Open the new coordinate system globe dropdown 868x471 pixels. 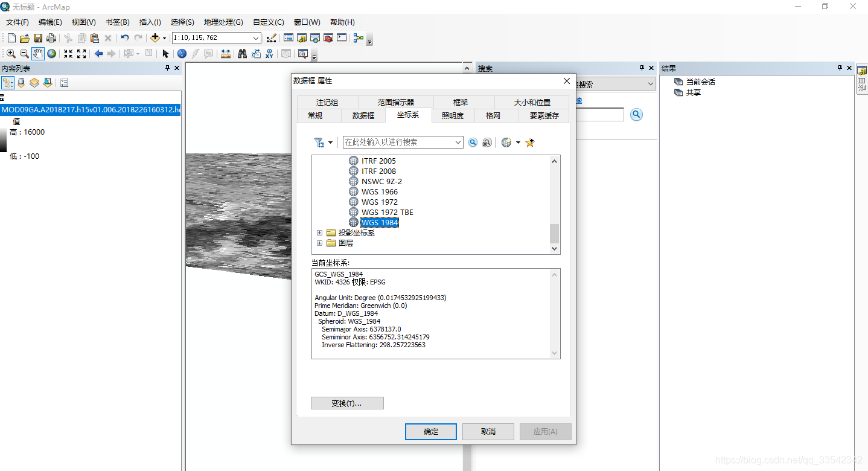[x=518, y=143]
